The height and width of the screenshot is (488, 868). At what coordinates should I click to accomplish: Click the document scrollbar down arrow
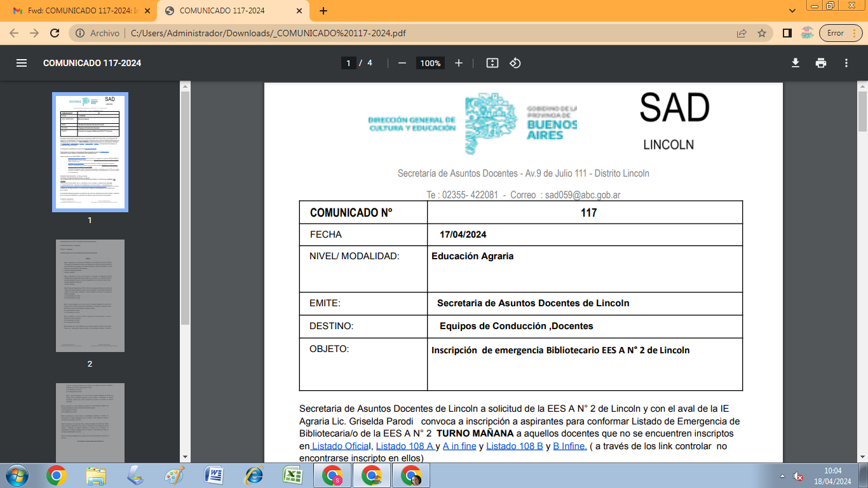tap(862, 457)
